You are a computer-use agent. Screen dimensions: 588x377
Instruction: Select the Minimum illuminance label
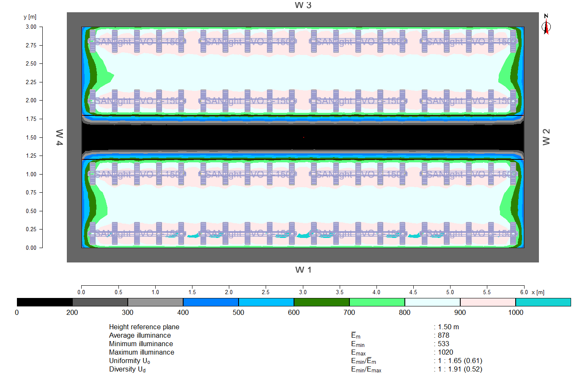click(x=141, y=344)
